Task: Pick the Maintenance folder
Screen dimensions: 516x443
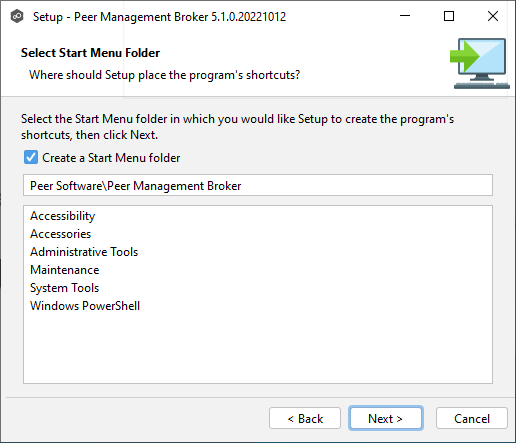Action: click(65, 270)
